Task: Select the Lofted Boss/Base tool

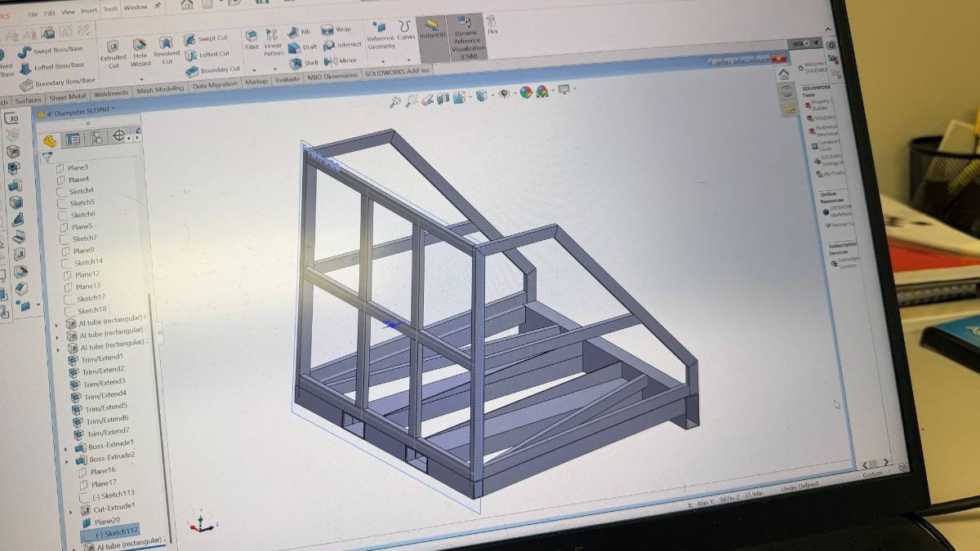Action: (x=51, y=67)
